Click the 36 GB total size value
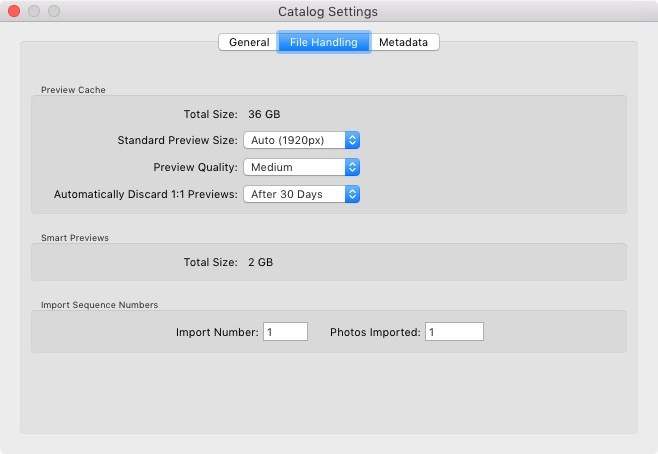 coord(264,114)
